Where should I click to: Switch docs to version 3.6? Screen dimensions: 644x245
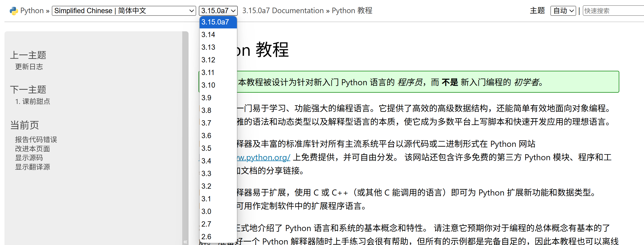tap(218, 136)
